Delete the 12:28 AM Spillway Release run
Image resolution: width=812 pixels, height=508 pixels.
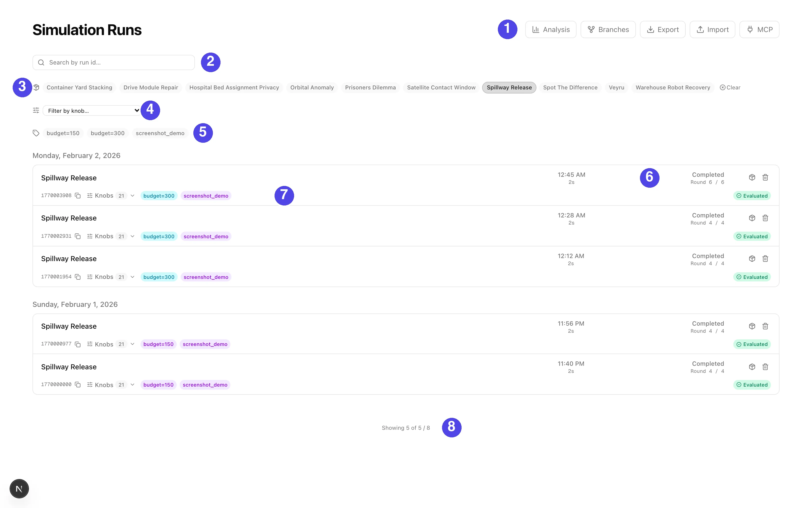[x=765, y=218]
